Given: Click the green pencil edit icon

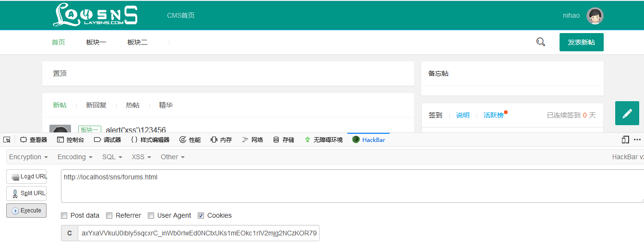Looking at the screenshot, I should (627, 113).
